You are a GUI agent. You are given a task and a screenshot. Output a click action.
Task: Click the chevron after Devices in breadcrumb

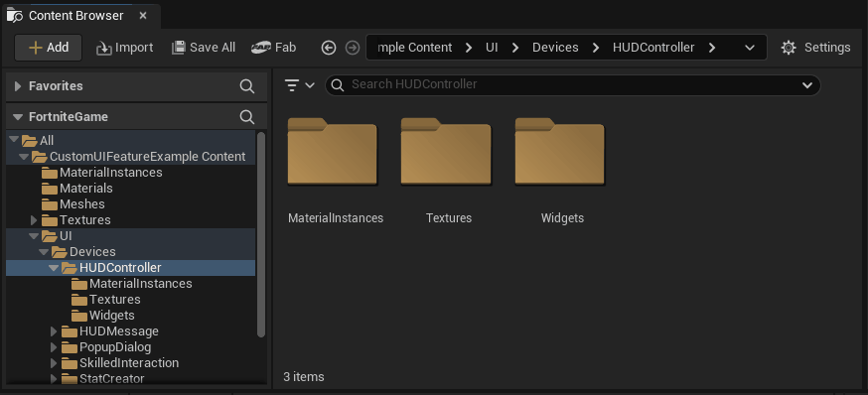[596, 48]
